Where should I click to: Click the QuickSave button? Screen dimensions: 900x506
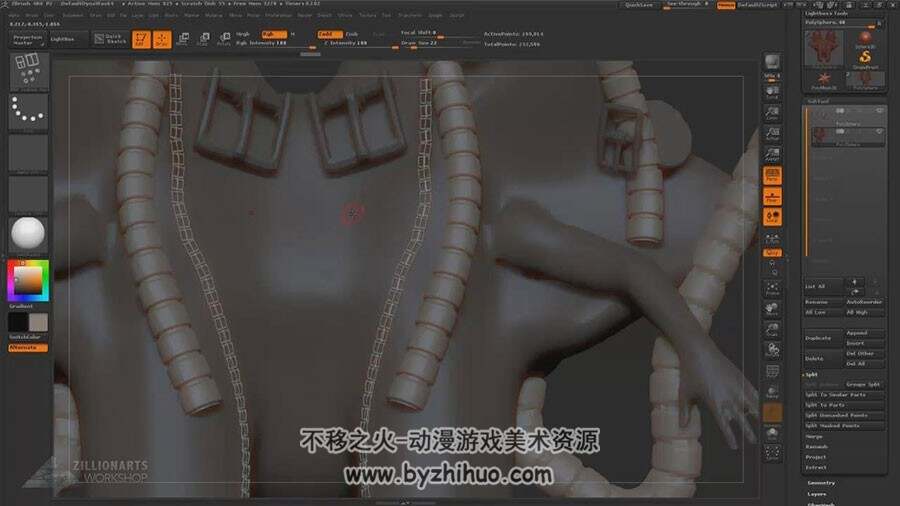pyautogui.click(x=638, y=5)
